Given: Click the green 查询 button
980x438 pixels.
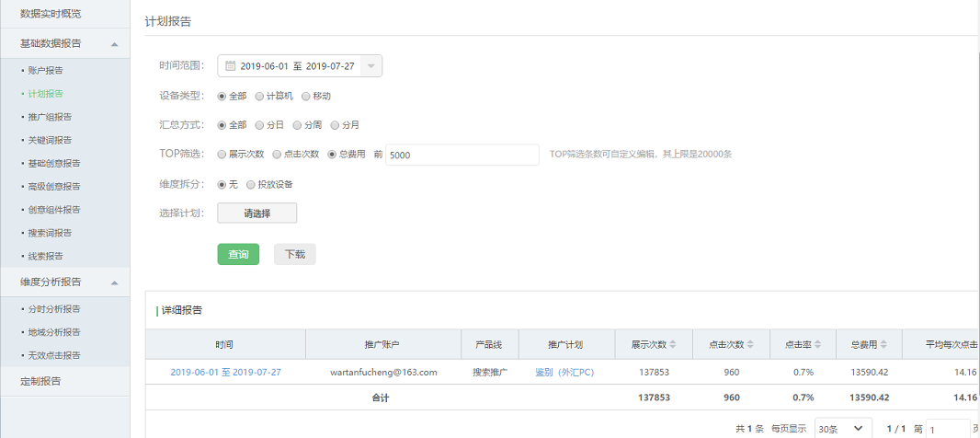Looking at the screenshot, I should (x=238, y=255).
